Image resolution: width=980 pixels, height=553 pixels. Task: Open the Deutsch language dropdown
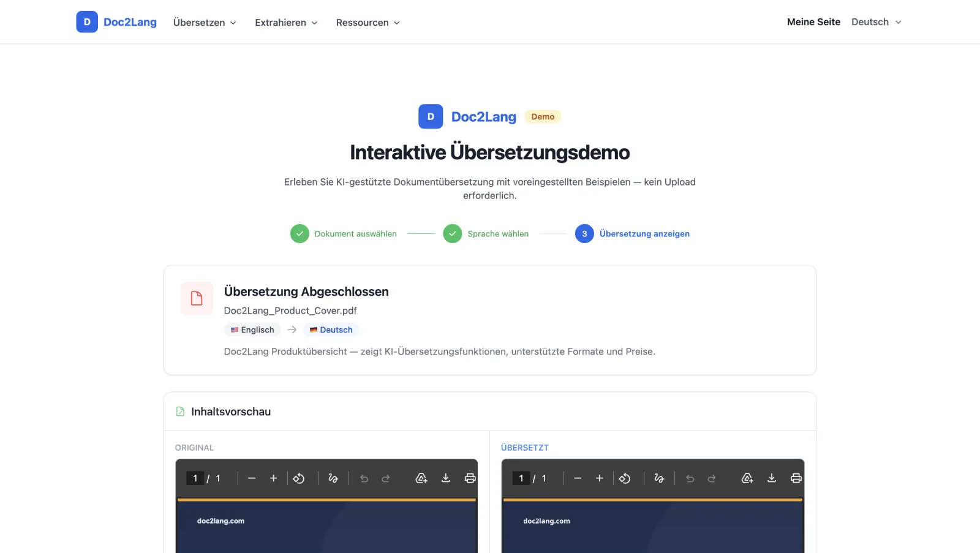(x=876, y=22)
